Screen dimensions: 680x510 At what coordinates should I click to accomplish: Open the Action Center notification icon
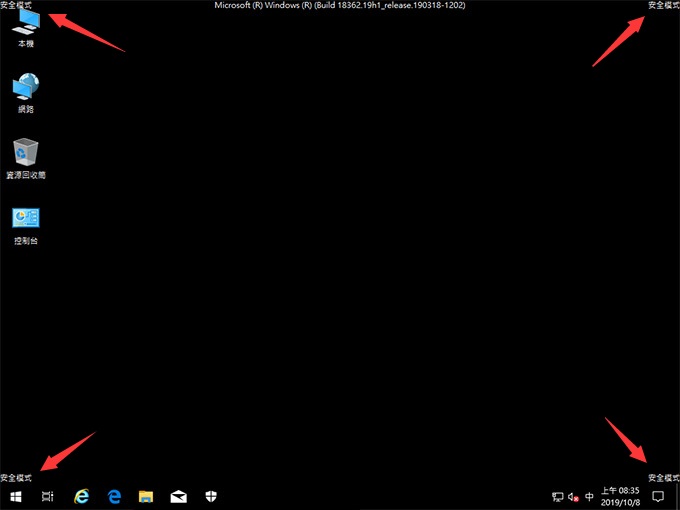(x=657, y=496)
